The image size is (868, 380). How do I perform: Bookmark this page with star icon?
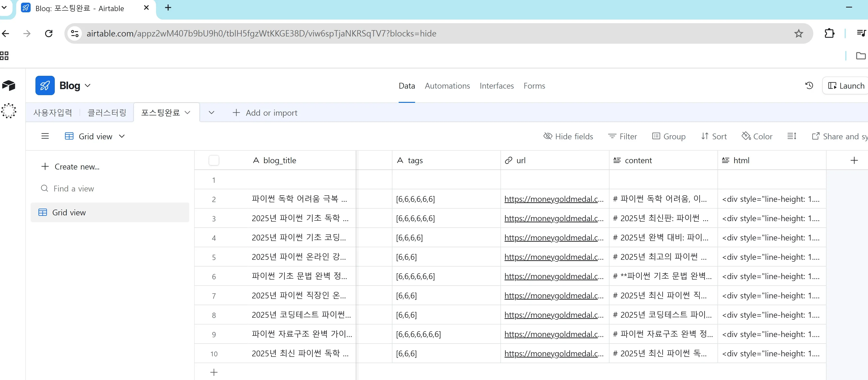pos(798,33)
